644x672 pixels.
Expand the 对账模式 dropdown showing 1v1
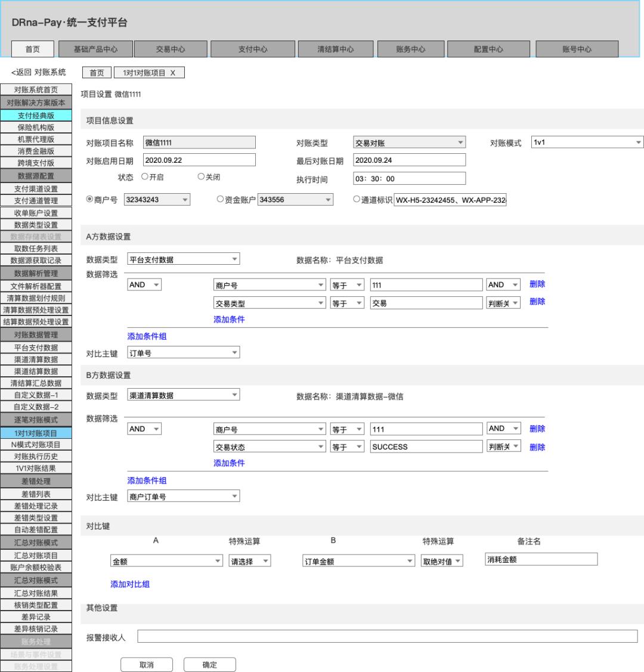(x=587, y=143)
